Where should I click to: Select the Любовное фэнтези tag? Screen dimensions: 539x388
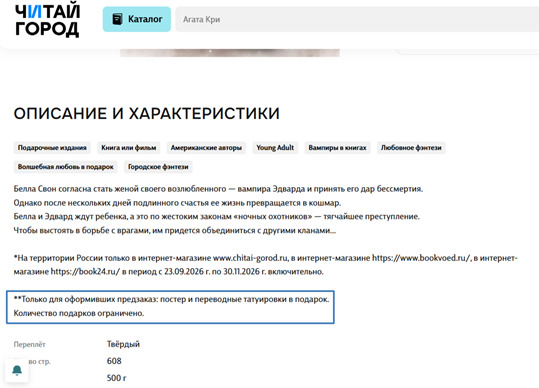(411, 148)
